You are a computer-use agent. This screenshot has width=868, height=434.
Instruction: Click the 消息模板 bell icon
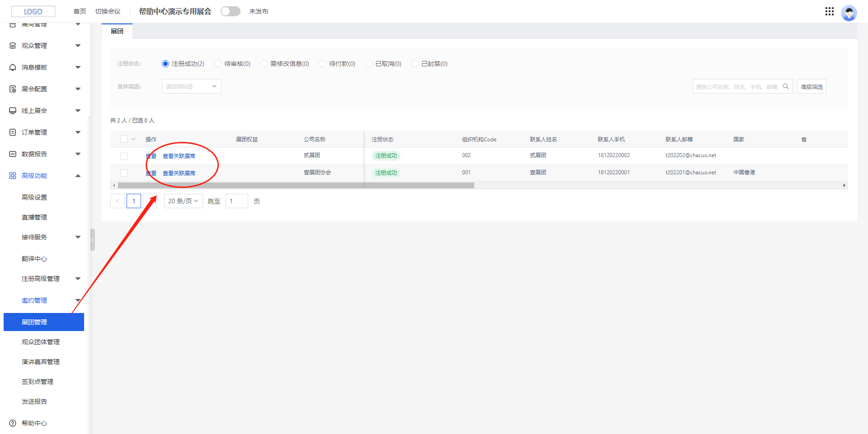(13, 67)
